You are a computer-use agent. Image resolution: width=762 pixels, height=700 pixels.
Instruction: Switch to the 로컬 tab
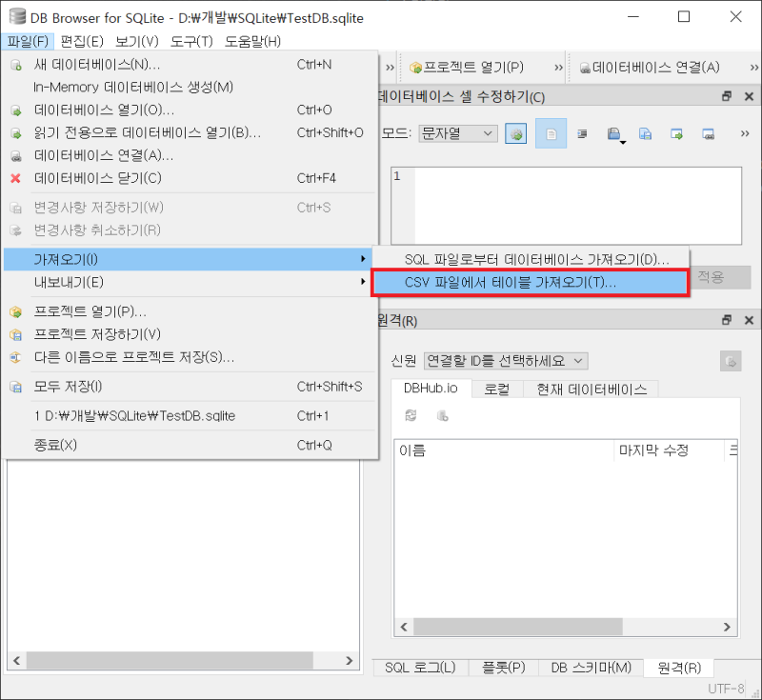[496, 390]
